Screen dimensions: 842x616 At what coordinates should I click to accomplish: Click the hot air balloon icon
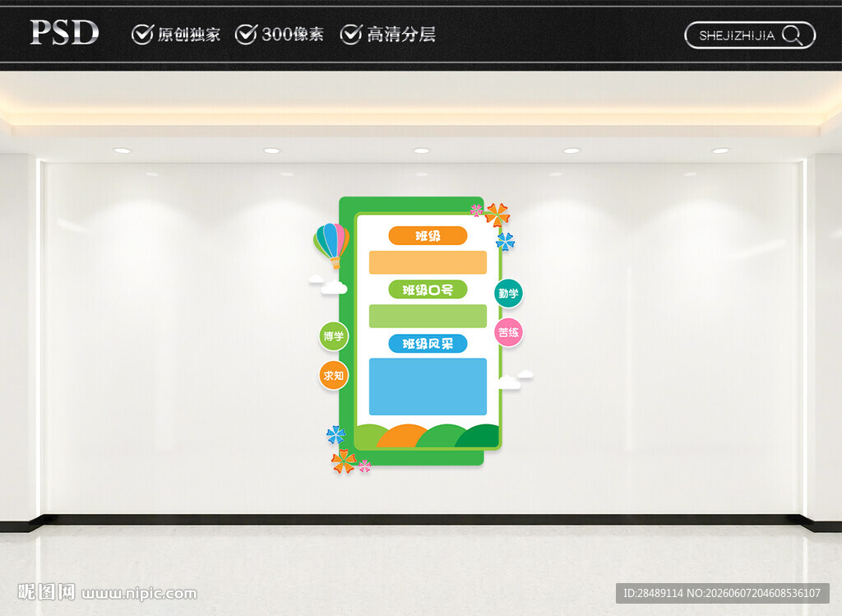[332, 245]
